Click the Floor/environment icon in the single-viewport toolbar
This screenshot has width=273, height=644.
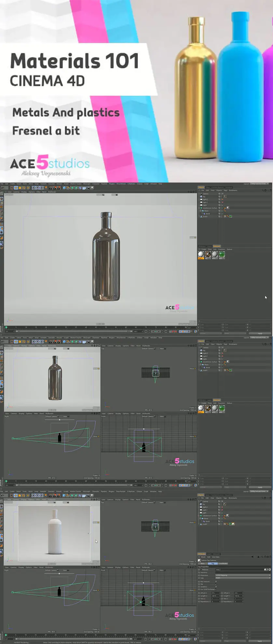(84, 188)
